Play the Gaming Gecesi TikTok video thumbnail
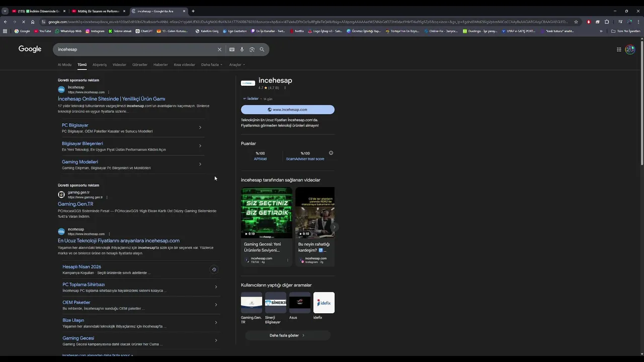Viewport: 644px width, 362px height. click(267, 213)
